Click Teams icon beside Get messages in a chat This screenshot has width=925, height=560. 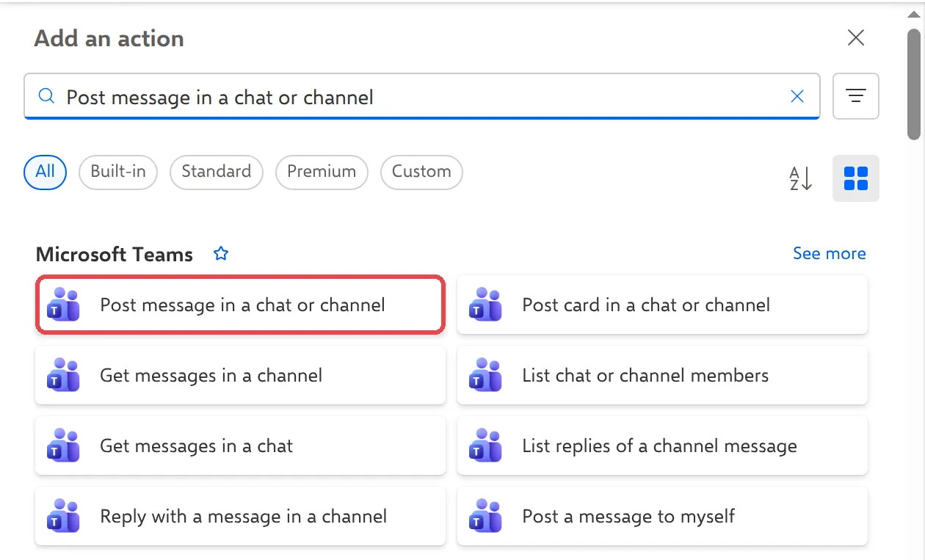(x=63, y=446)
